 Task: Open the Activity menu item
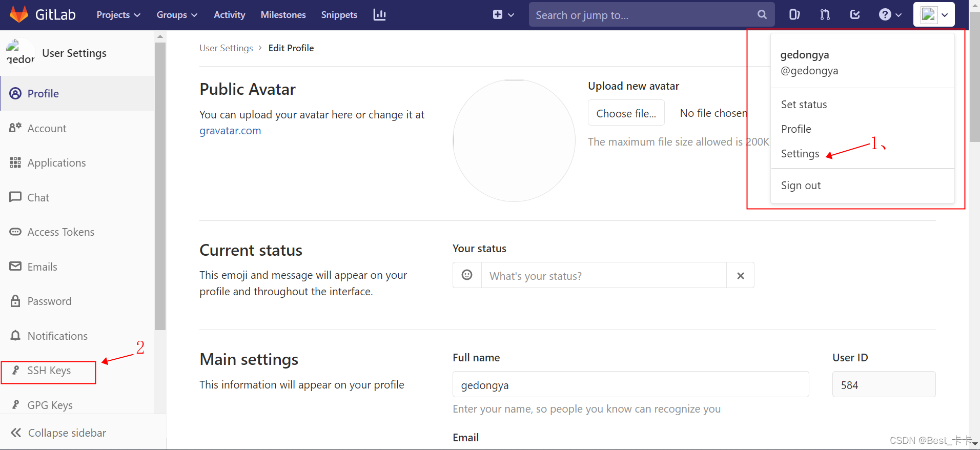(x=230, y=15)
